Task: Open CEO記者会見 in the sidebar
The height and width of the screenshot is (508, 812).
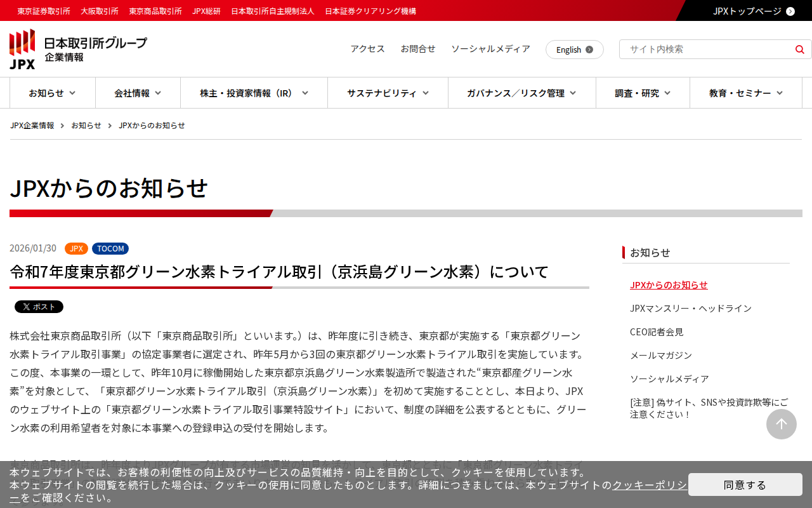Action: [657, 331]
